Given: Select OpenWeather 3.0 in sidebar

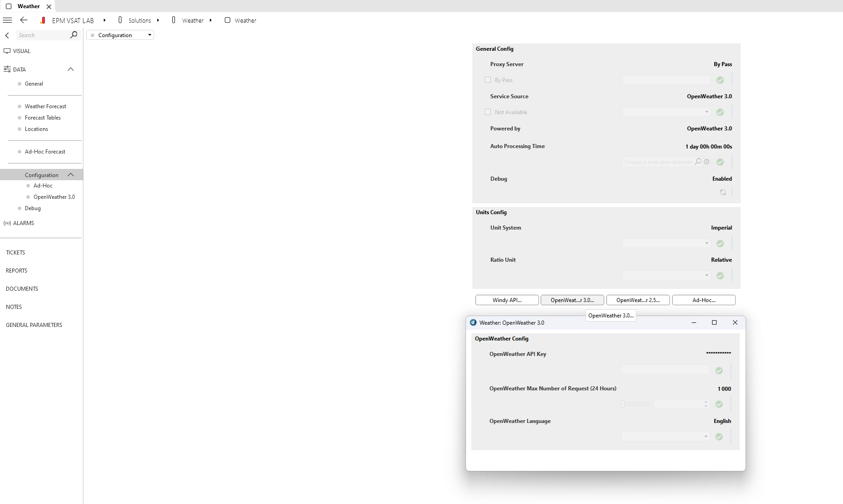Looking at the screenshot, I should (54, 197).
